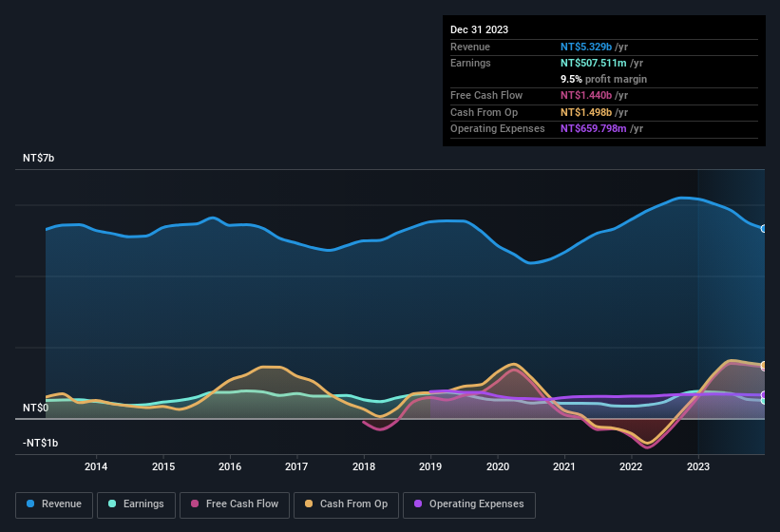
Task: Click the operating expenses endpoint marker
Action: pyautogui.click(x=764, y=395)
